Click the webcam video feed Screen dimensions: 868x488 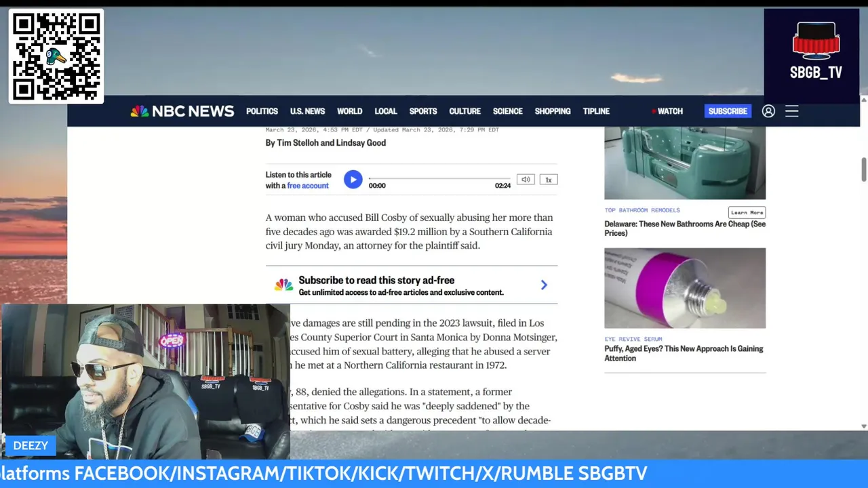click(145, 382)
